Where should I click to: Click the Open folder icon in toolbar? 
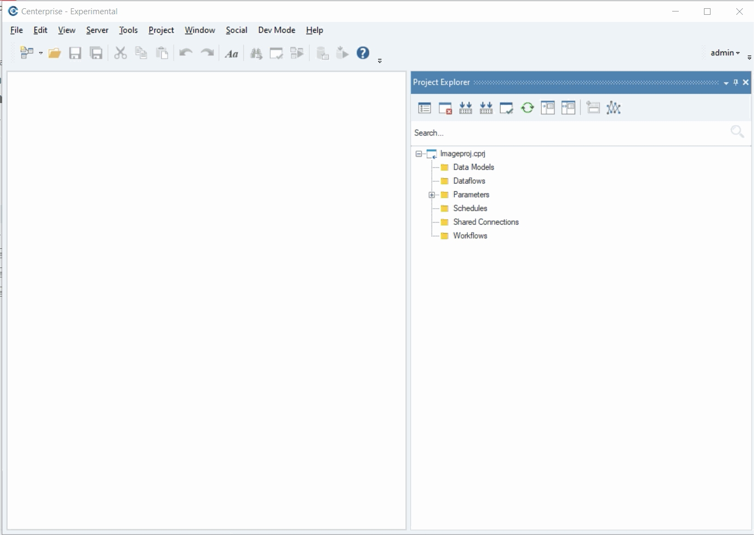point(54,53)
